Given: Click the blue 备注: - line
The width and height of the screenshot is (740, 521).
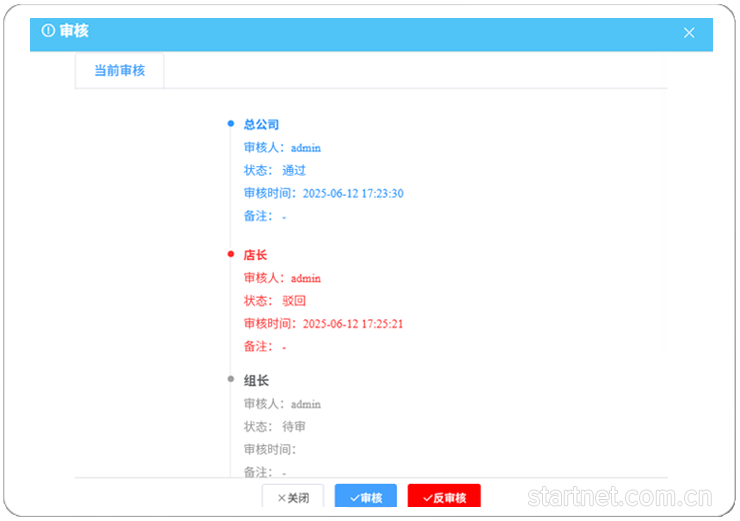Looking at the screenshot, I should (x=265, y=216).
